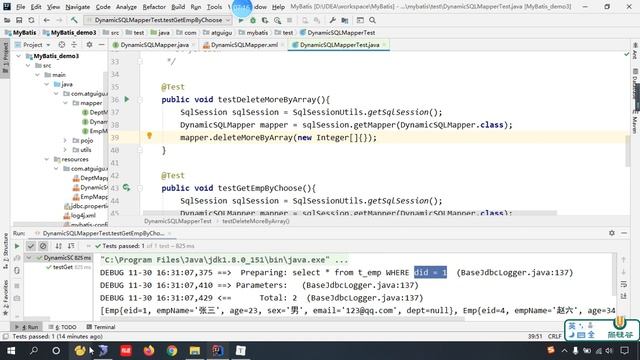Open the Refactor menu
The width and height of the screenshot is (640, 360).
point(154,7)
